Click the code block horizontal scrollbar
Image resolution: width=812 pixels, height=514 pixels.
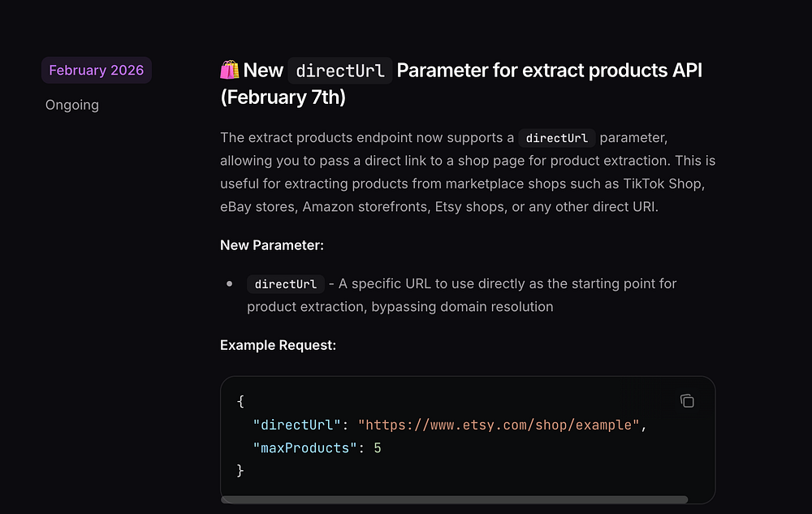[454, 499]
